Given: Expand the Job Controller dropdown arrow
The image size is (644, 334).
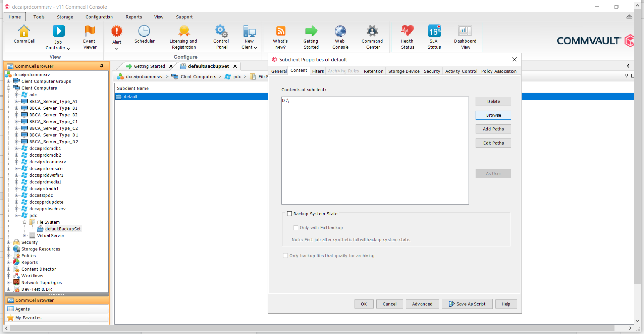Looking at the screenshot, I should (68, 48).
